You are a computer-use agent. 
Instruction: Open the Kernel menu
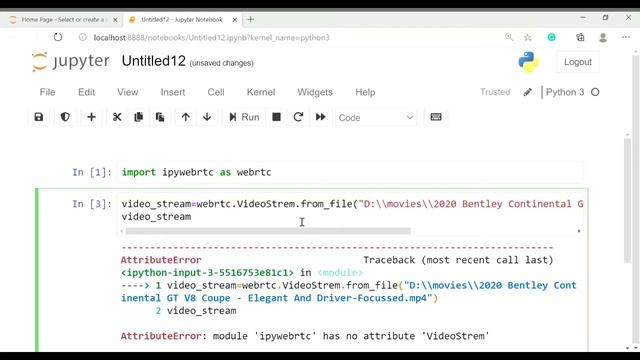click(261, 92)
